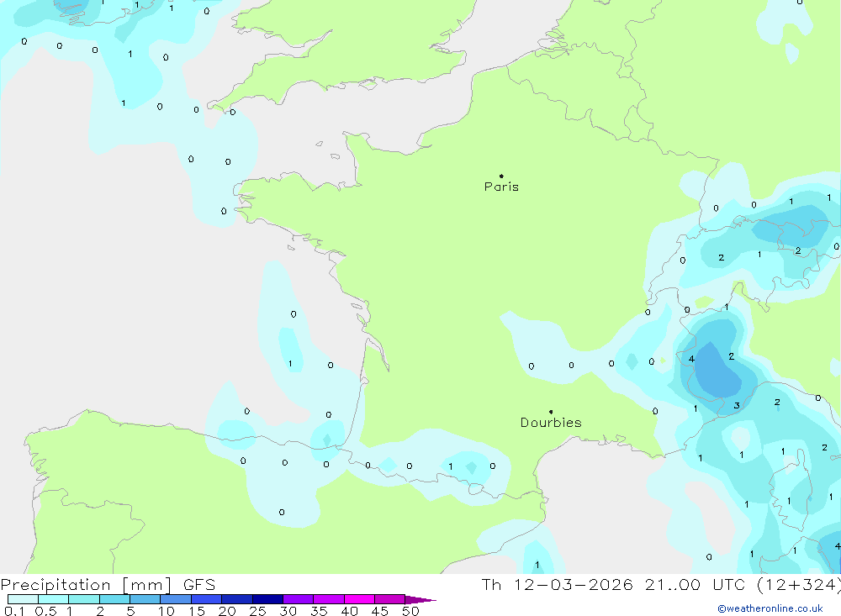The width and height of the screenshot is (841, 616).
Task: Select the 0.1–0.5 mm legend swatch
Action: click(23, 599)
